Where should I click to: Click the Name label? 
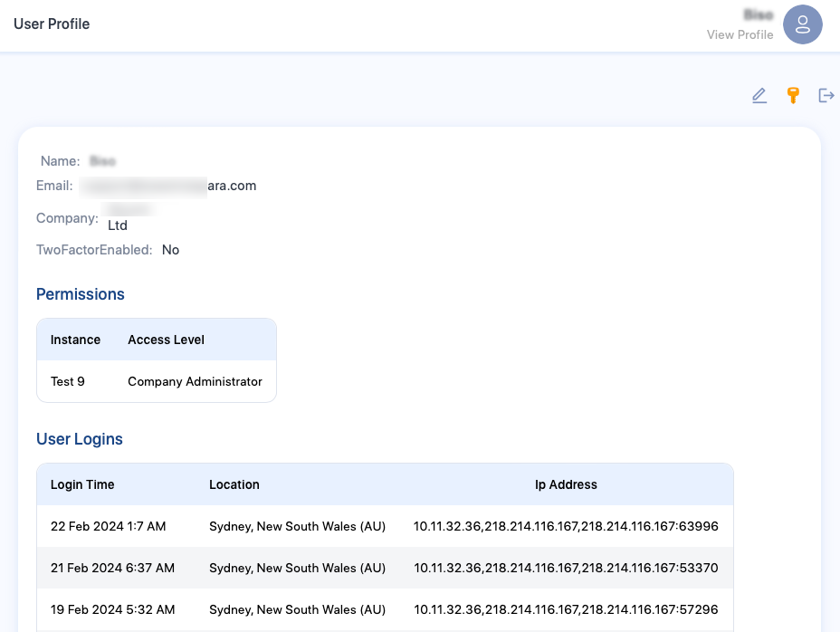coord(60,161)
